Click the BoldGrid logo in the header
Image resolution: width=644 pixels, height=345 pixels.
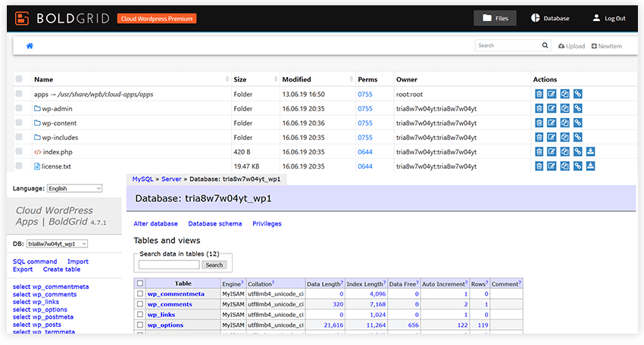62,18
